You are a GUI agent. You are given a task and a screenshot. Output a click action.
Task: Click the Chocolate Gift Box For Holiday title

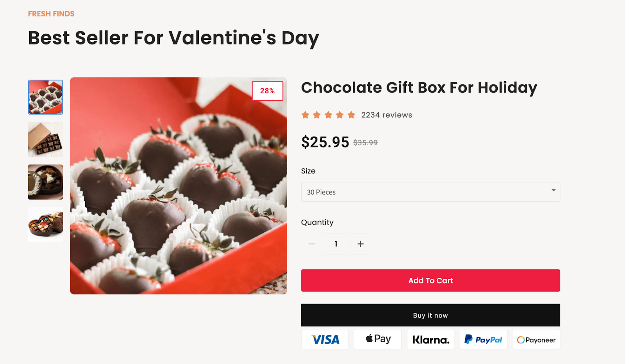tap(419, 87)
